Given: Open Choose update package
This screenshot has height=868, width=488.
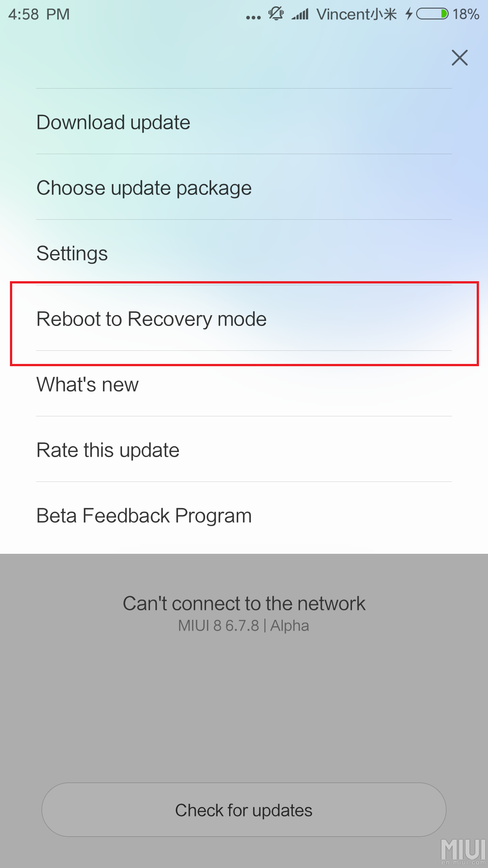Looking at the screenshot, I should click(244, 187).
